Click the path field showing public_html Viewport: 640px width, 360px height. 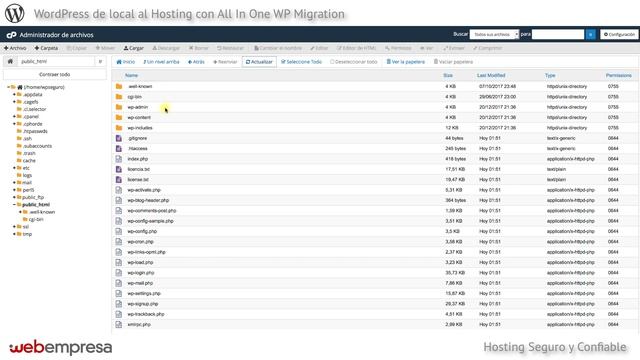point(56,62)
